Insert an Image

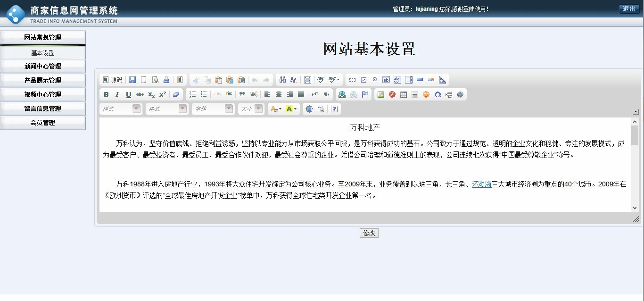pos(381,94)
